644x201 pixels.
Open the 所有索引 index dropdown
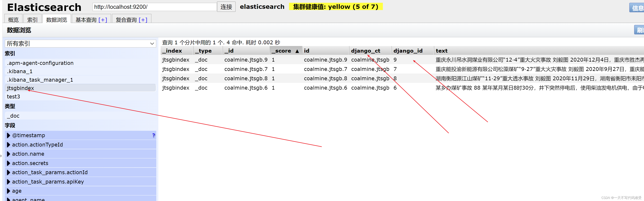click(x=80, y=43)
